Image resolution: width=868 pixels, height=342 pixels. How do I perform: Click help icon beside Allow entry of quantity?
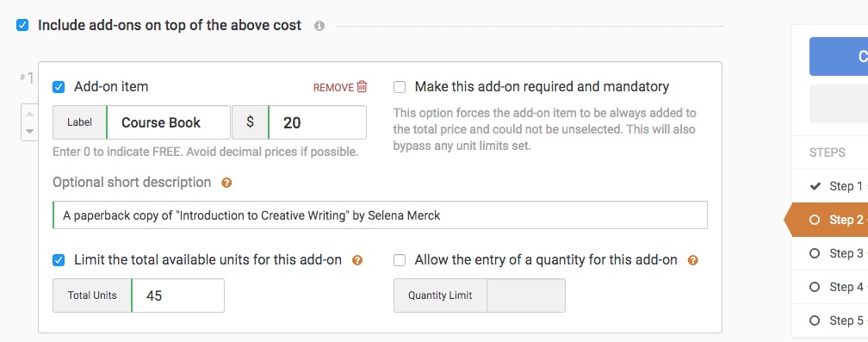click(692, 260)
